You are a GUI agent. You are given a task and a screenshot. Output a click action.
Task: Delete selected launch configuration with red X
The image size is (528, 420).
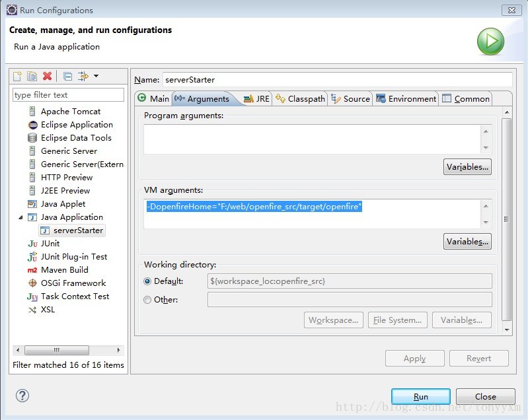click(47, 76)
